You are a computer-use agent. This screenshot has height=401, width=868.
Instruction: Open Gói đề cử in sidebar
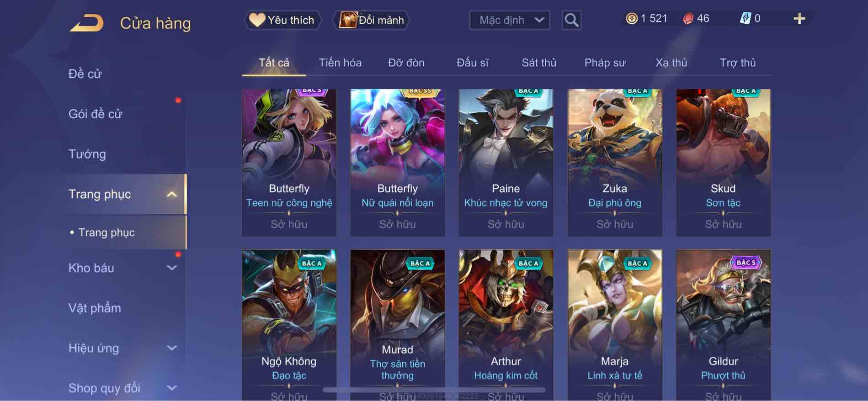[x=95, y=114]
